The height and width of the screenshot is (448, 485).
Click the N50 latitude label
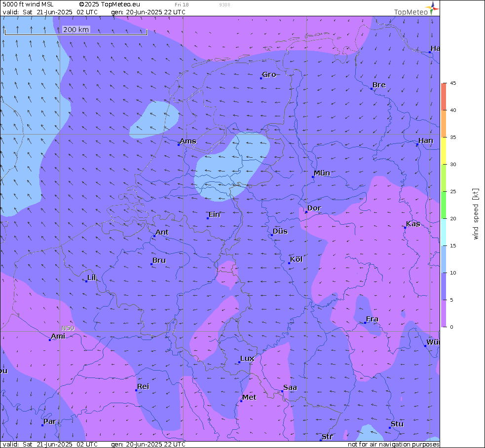coord(68,328)
